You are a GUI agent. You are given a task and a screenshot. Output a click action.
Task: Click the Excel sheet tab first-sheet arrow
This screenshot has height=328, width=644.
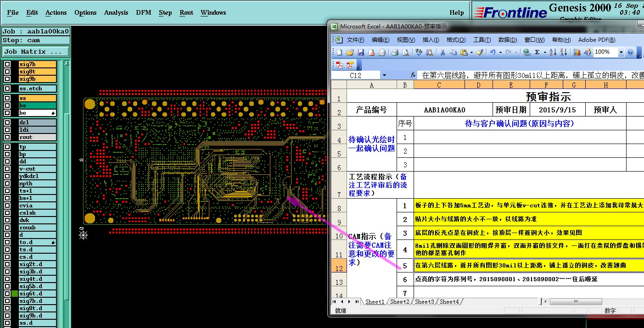335,301
